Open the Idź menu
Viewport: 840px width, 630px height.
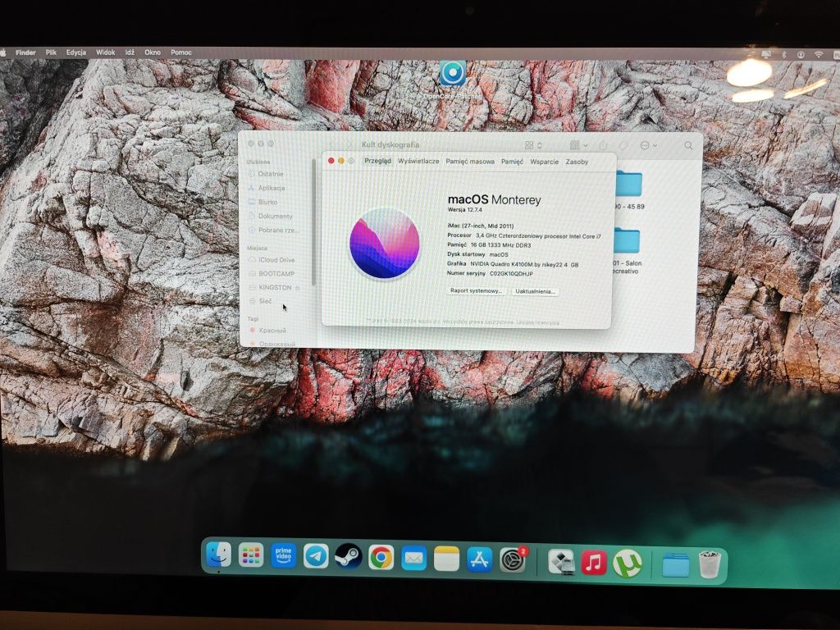130,52
